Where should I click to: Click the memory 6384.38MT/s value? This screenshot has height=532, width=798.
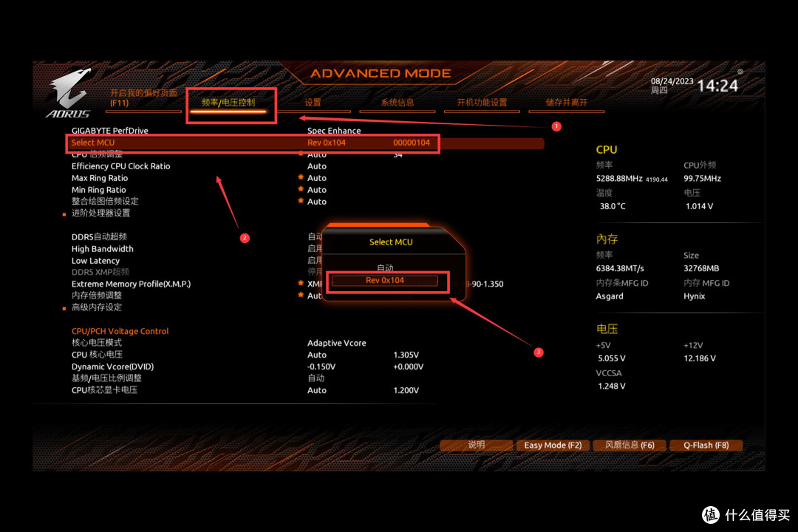620,268
